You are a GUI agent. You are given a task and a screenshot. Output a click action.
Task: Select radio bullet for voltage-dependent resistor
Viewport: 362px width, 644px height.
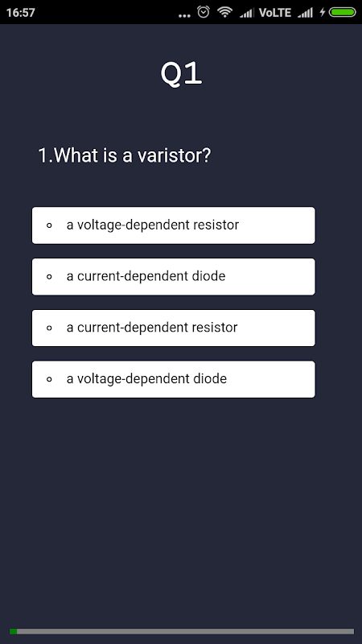(49, 225)
